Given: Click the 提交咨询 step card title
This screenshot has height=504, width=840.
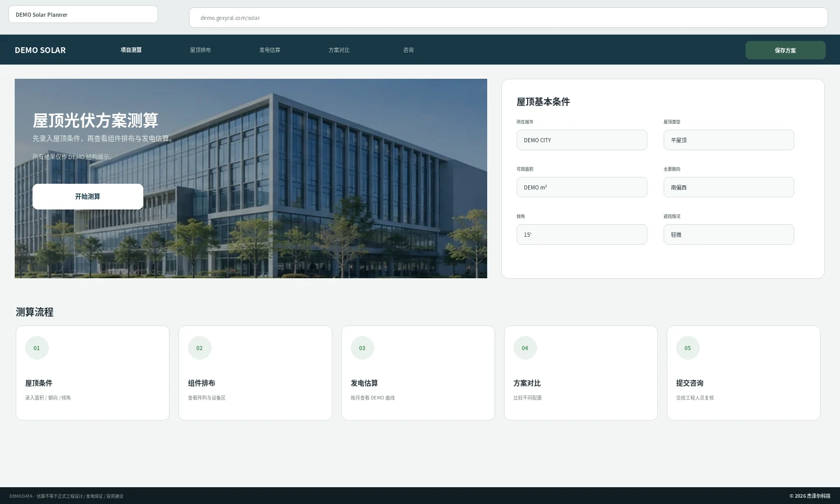Looking at the screenshot, I should (690, 383).
